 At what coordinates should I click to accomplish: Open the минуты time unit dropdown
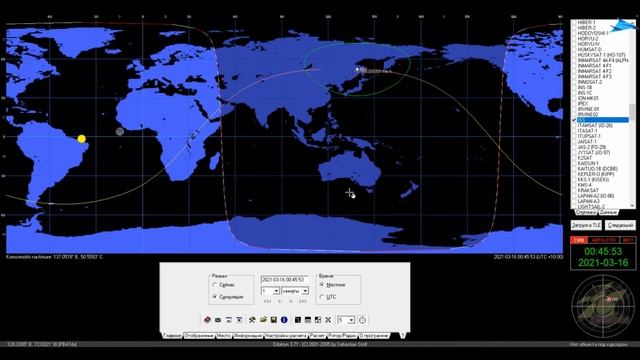pos(305,291)
